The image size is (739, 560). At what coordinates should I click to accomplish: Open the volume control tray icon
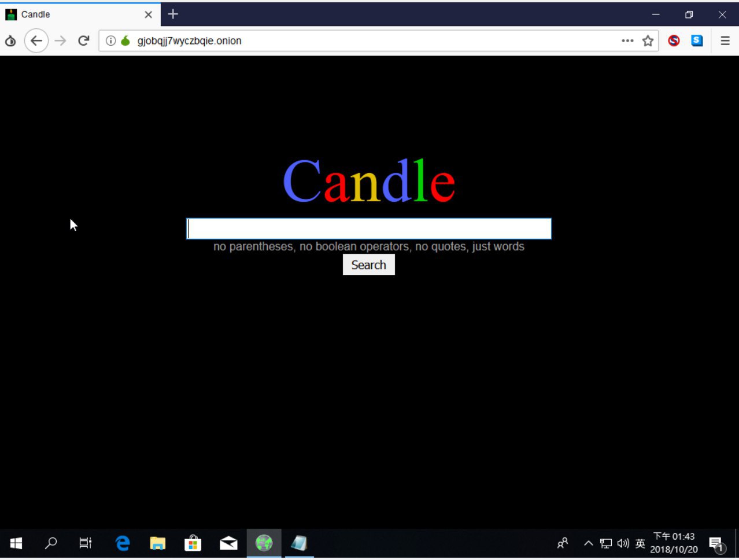[623, 543]
